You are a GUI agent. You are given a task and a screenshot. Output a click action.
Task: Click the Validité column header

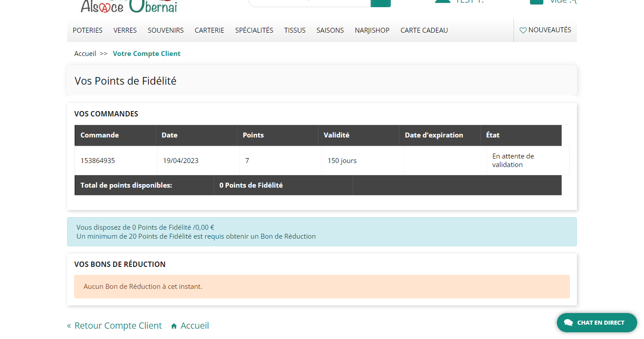359,135
